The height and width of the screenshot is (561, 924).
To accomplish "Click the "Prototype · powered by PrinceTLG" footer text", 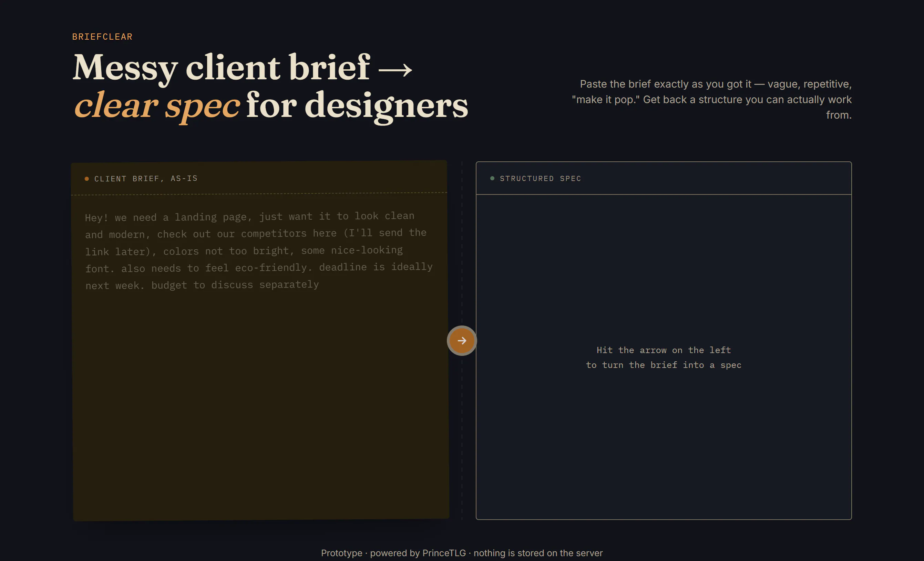I will [462, 553].
